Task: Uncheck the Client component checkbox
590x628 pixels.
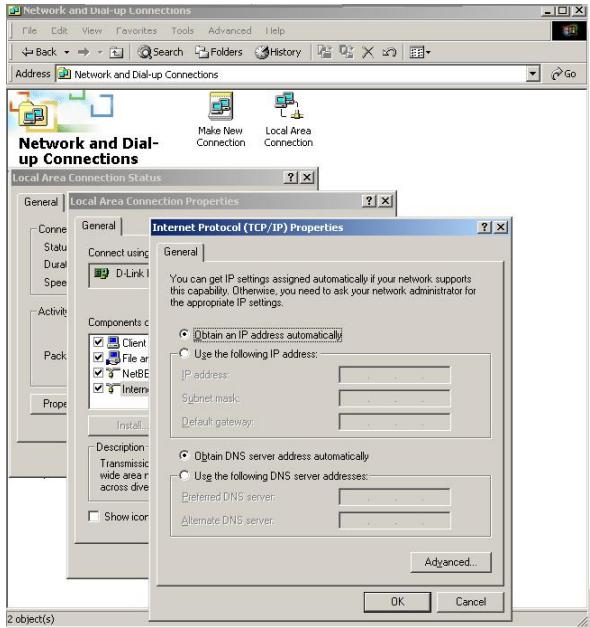Action: 98,342
